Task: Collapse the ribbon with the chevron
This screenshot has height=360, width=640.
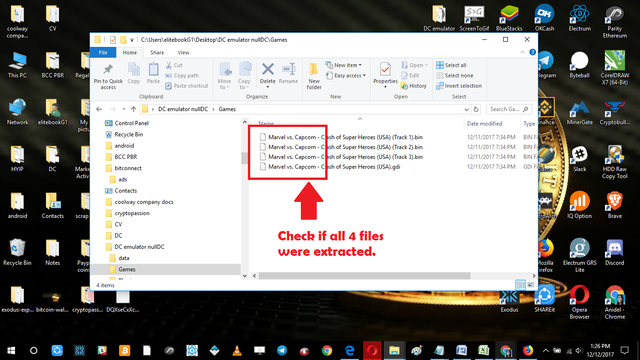Action: point(522,52)
